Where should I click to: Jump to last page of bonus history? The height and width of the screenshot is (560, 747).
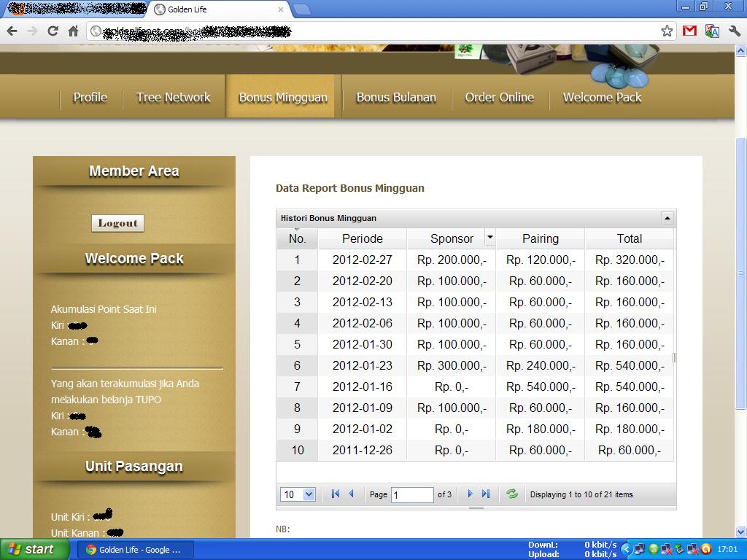pos(486,494)
